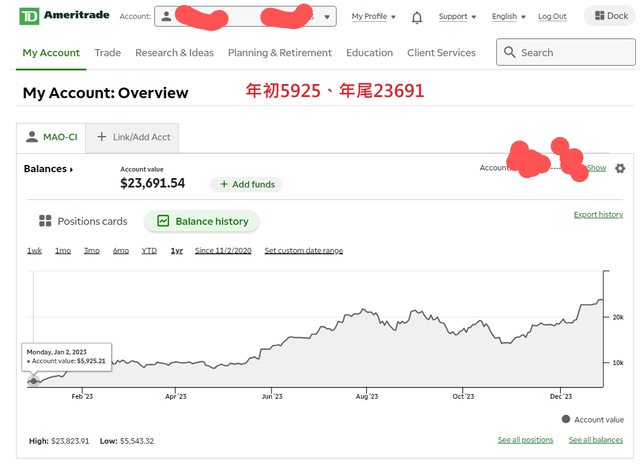
Task: Expand the Account selector dropdown
Action: (327, 17)
